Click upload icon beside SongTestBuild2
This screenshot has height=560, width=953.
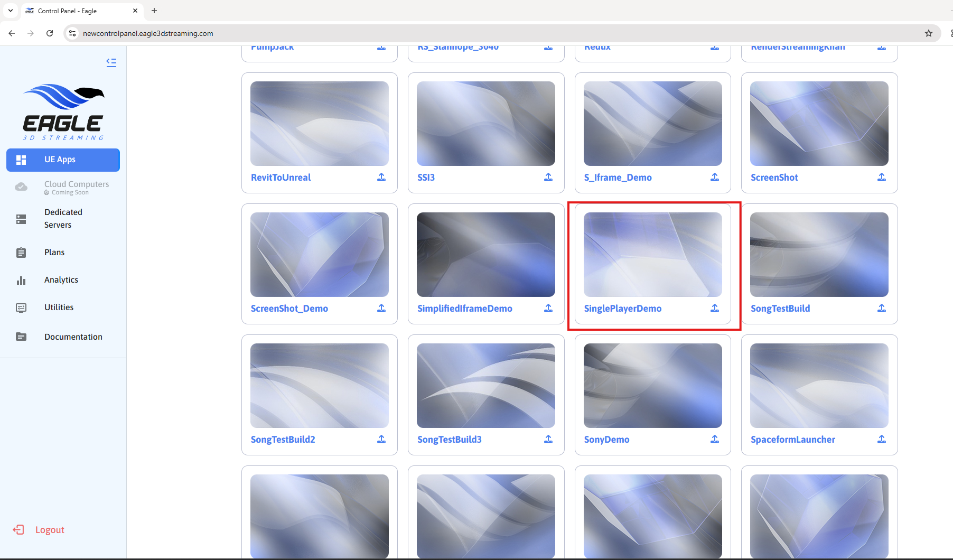[381, 440]
